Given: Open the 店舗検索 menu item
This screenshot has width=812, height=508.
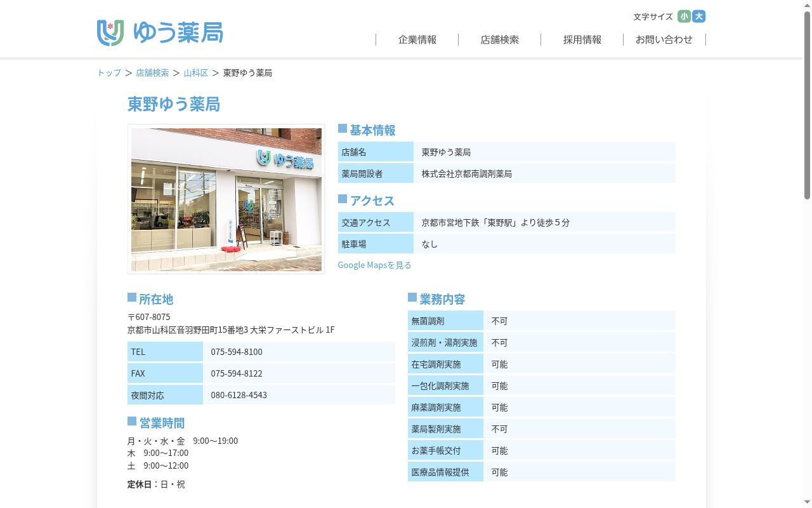Looking at the screenshot, I should (x=500, y=39).
